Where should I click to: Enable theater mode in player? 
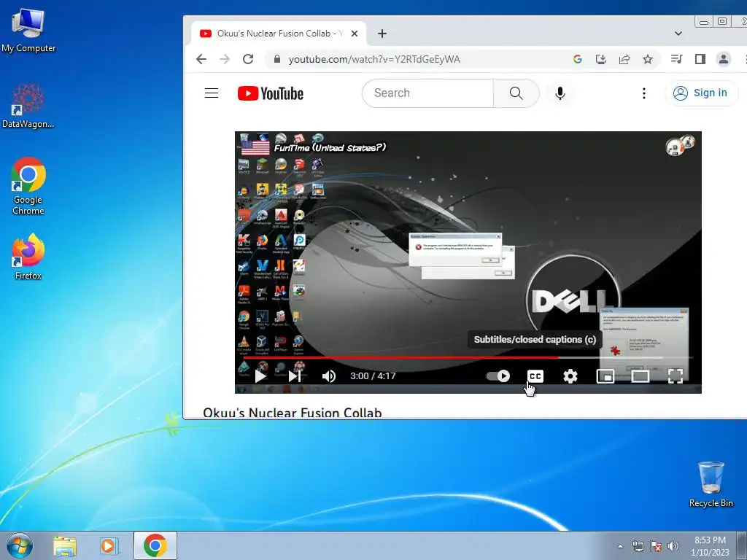pyautogui.click(x=640, y=376)
